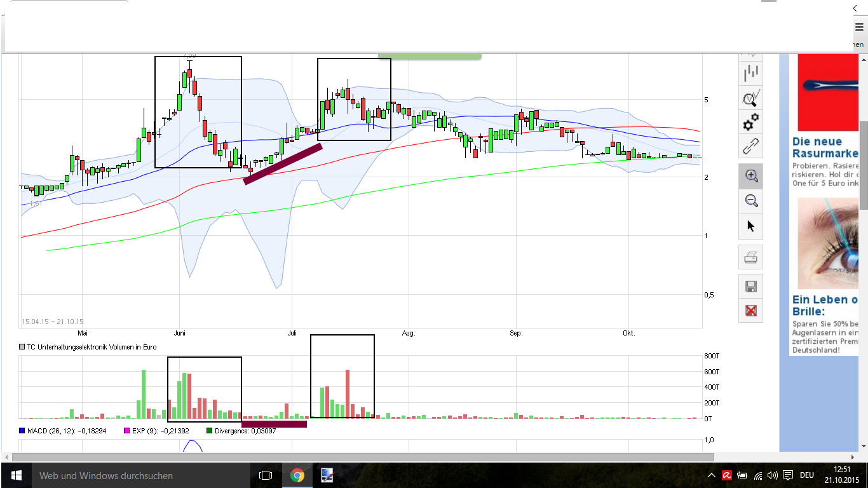Click the 'Aug.' month axis label
The image size is (868, 488).
[409, 333]
